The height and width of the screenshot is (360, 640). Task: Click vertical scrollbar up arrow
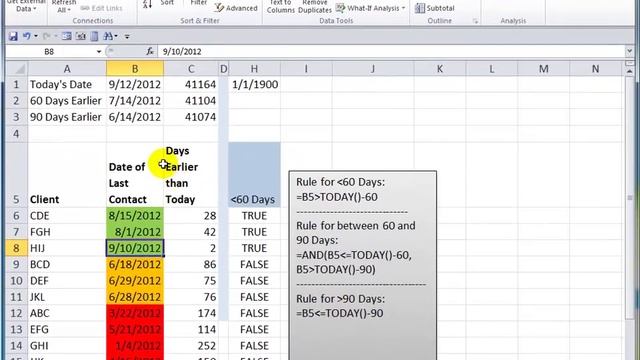[629, 72]
